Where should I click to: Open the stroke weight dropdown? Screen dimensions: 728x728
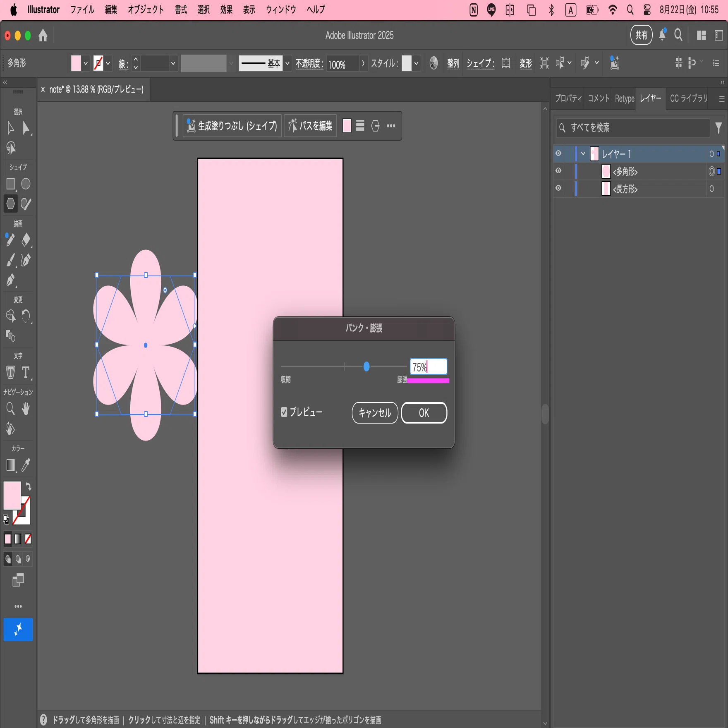(173, 63)
